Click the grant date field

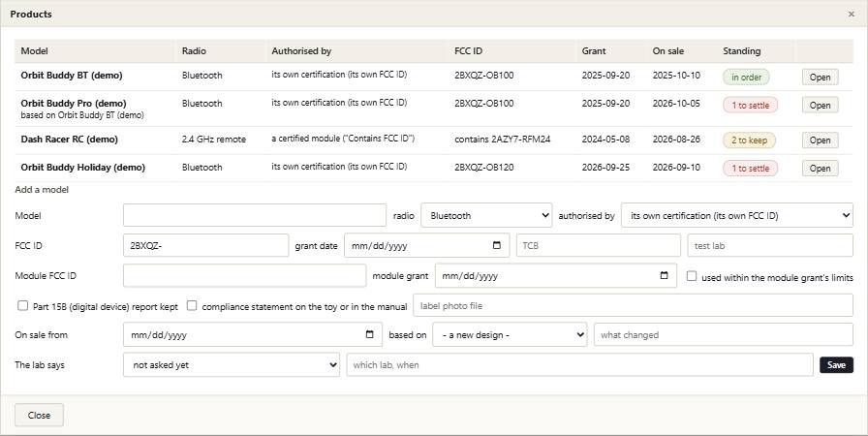tap(427, 245)
